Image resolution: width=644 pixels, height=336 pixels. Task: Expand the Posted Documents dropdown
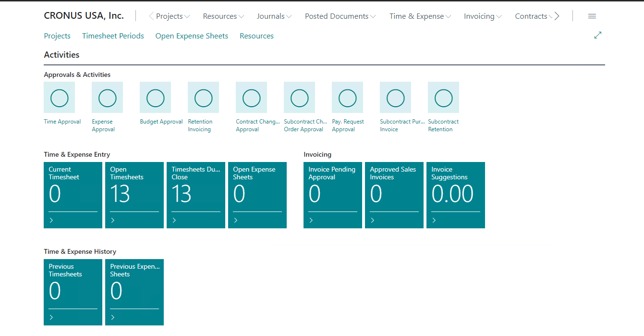[x=340, y=16]
